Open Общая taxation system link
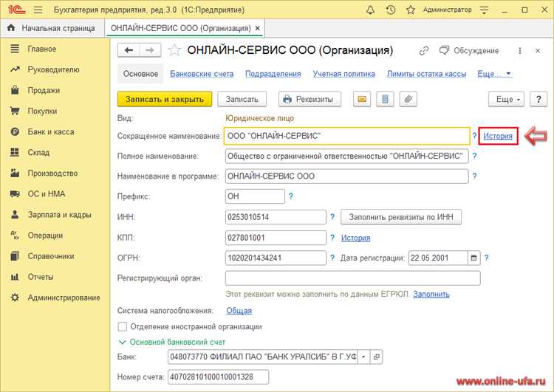The image size is (554, 392). pyautogui.click(x=239, y=310)
